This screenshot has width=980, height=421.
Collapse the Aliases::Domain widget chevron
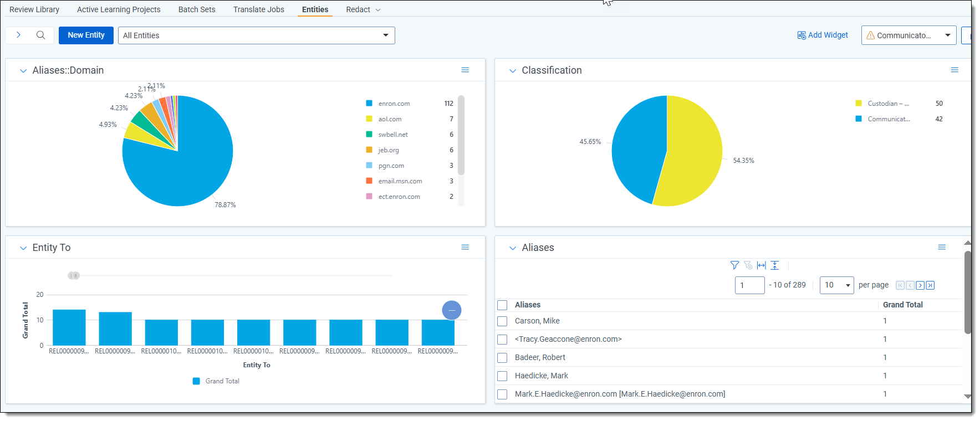point(23,71)
